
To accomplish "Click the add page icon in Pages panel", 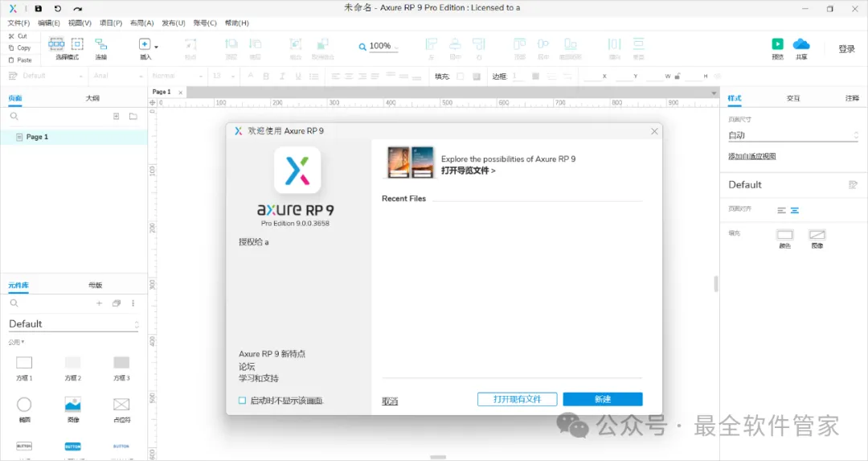I will (x=117, y=117).
